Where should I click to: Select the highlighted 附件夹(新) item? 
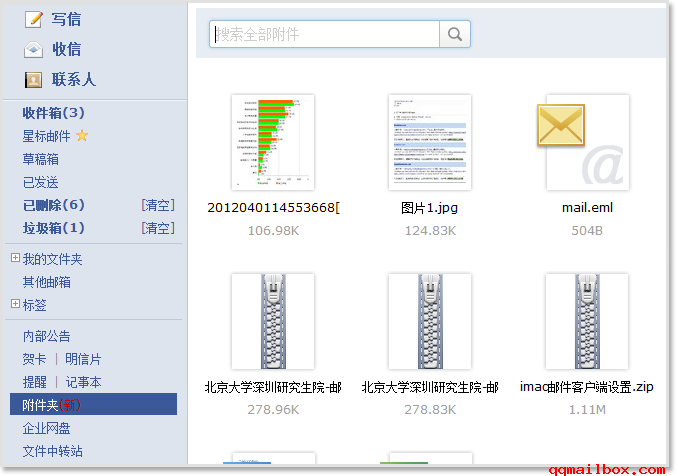pyautogui.click(x=93, y=404)
